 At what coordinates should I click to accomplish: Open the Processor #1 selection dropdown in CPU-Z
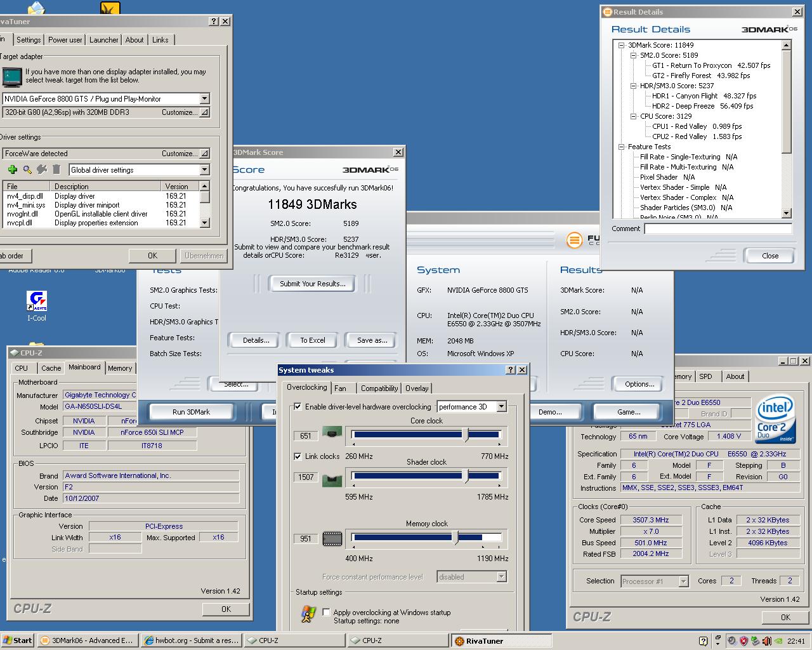683,581
